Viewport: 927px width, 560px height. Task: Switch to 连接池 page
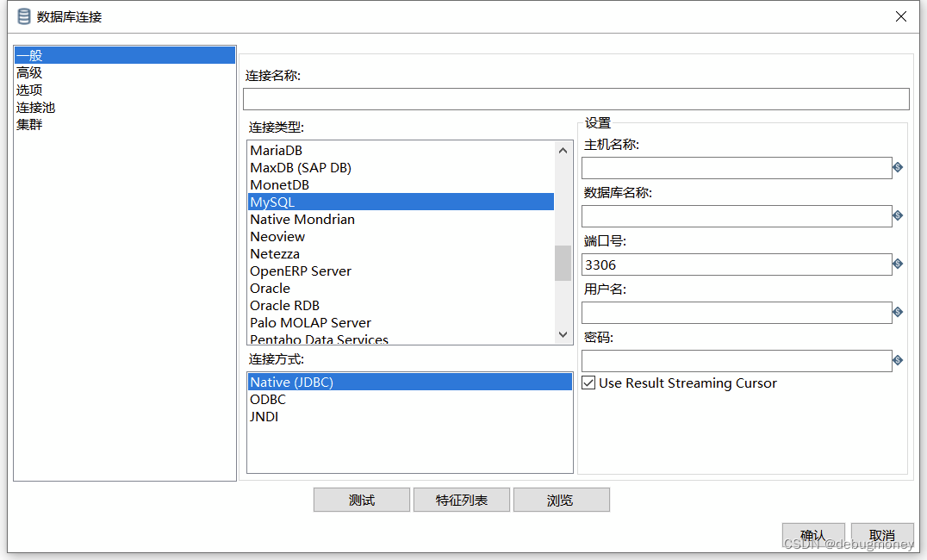pyautogui.click(x=125, y=107)
